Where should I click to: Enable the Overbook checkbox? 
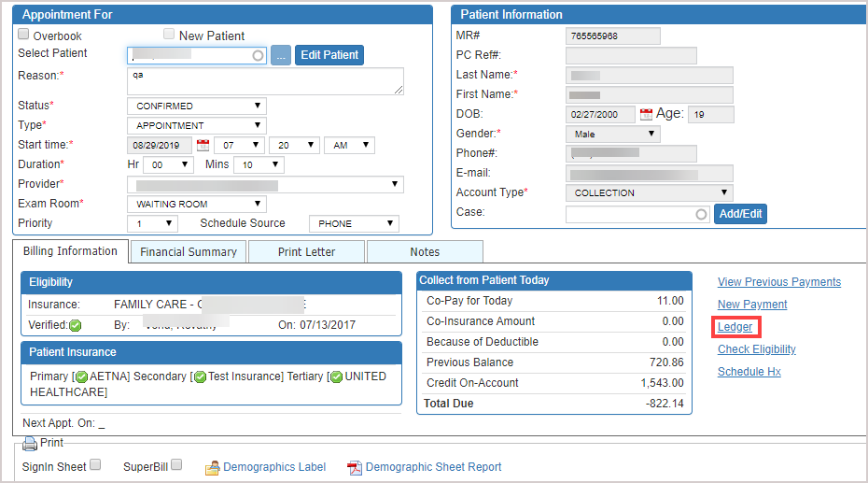tap(24, 36)
